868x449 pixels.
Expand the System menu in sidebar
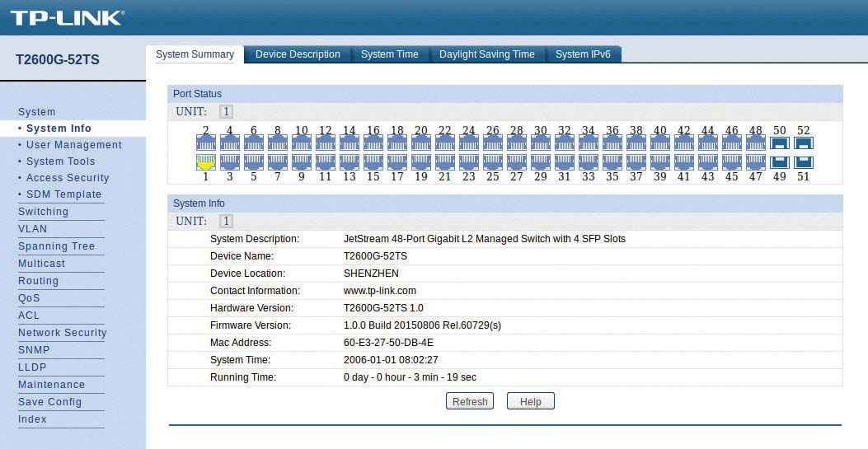36,112
